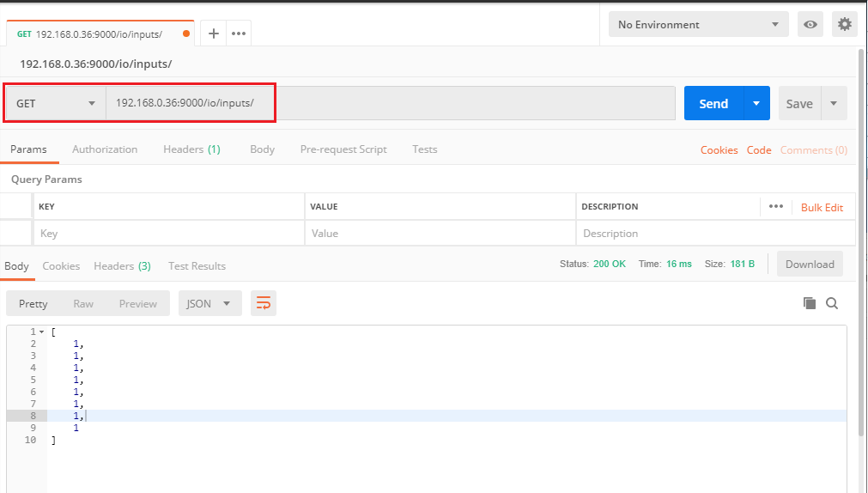Click the closing bracket on line 10
This screenshot has width=868, height=493.
pyautogui.click(x=53, y=440)
